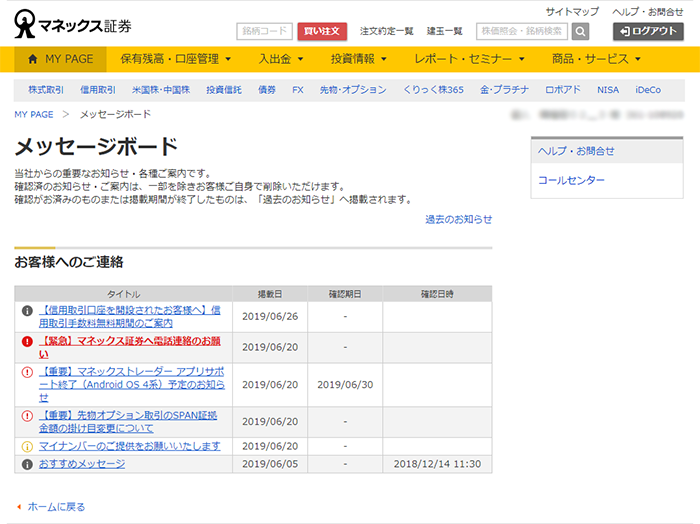Click 確認期日 column header
This screenshot has height=524, width=700.
[x=345, y=294]
